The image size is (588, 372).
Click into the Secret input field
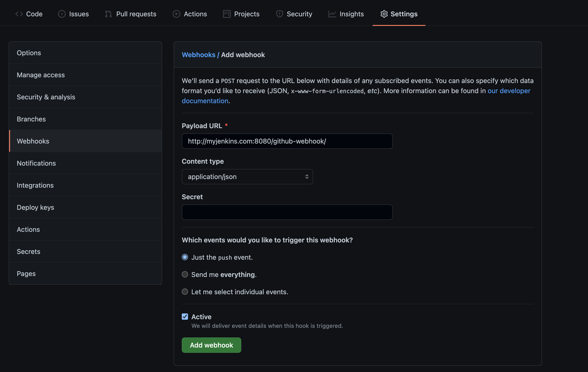[x=287, y=212]
